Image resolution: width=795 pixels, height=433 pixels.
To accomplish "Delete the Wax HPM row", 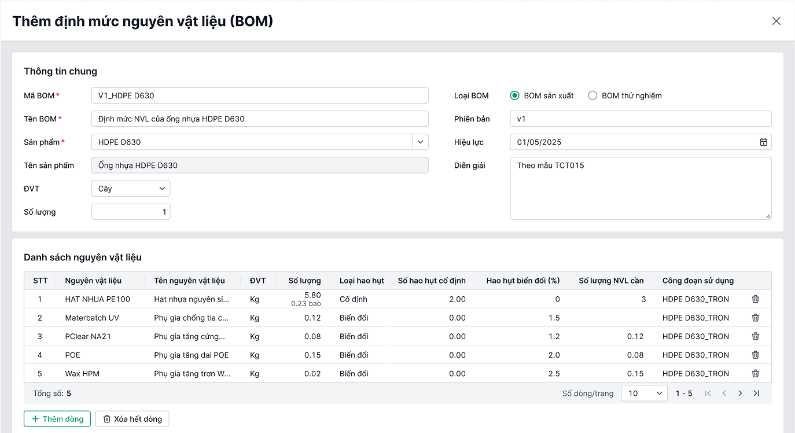I will [x=755, y=373].
